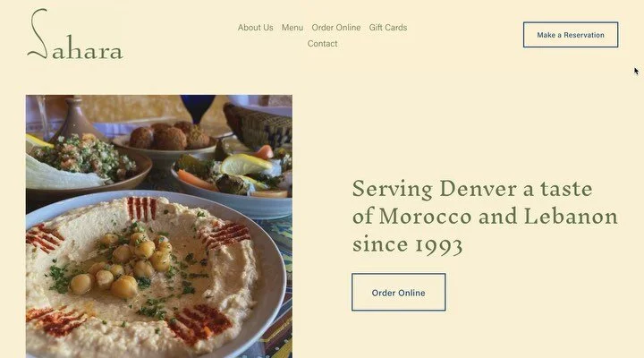
Task: Click the large S in the logo
Action: 38,34
